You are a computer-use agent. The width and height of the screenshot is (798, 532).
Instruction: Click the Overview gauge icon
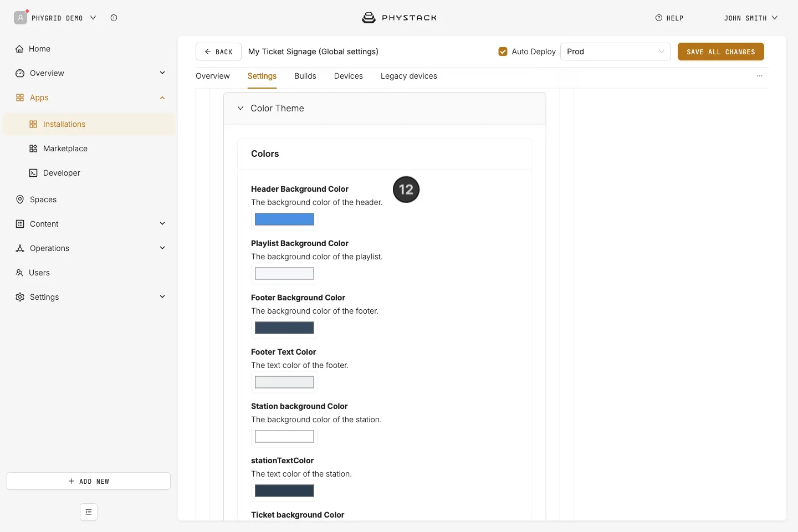(x=20, y=73)
